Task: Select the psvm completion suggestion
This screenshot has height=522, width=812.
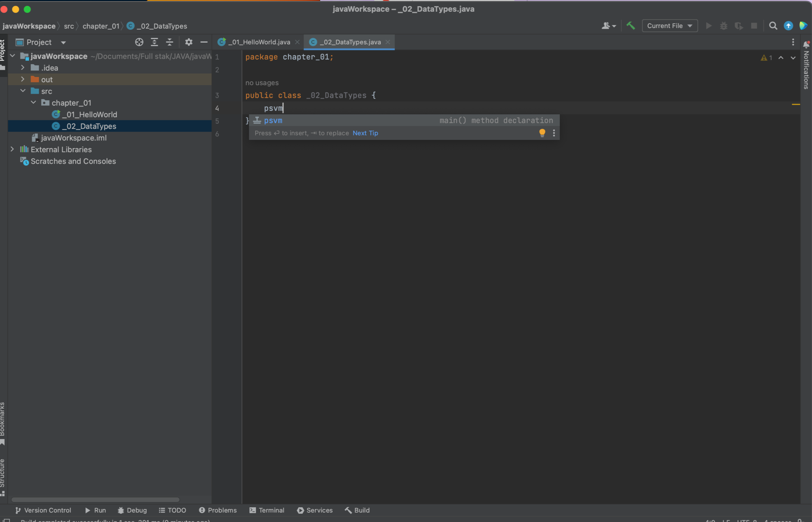Action: tap(273, 120)
